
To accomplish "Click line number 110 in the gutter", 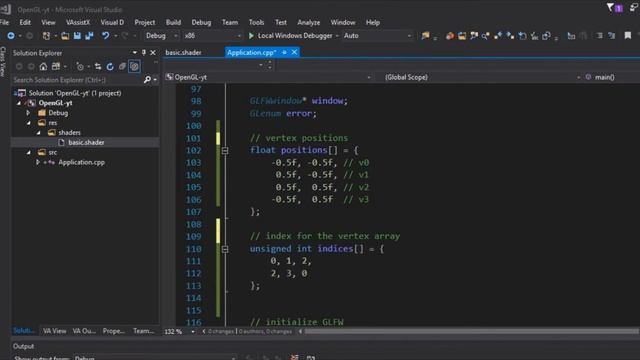I will pyautogui.click(x=193, y=249).
